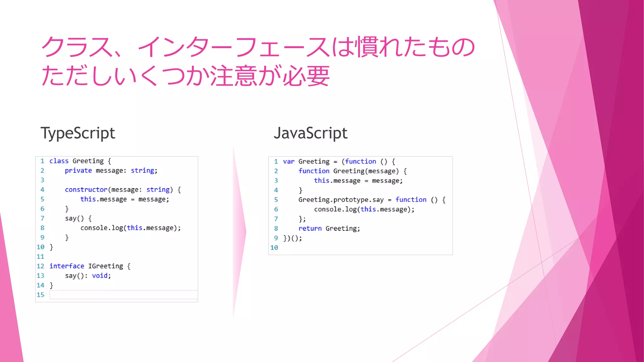Select the TypeScript heading
Viewport: 644px width, 362px height.
click(x=78, y=133)
